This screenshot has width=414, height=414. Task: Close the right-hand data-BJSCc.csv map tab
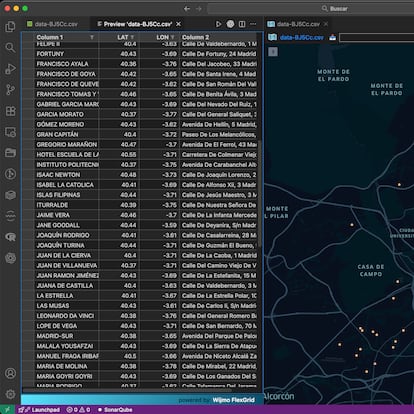[x=326, y=24]
